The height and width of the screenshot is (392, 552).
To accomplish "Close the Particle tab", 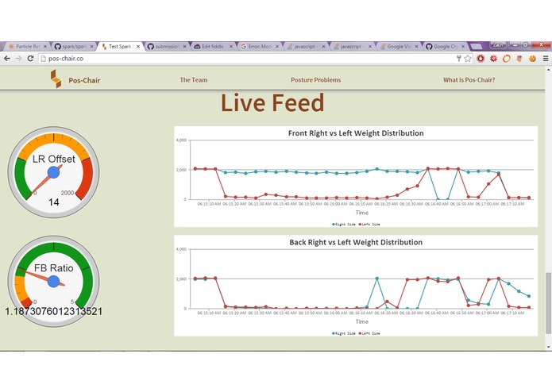I will pyautogui.click(x=45, y=46).
